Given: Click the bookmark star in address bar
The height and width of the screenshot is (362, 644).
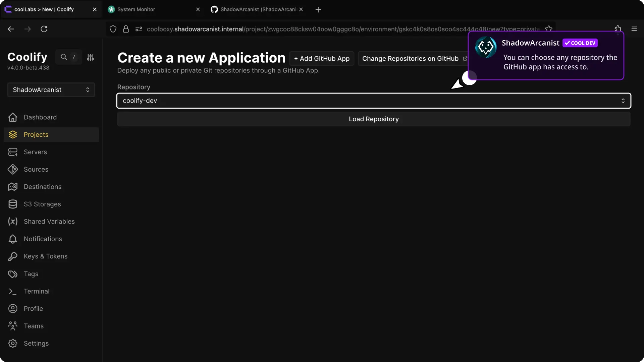Looking at the screenshot, I should click(549, 29).
